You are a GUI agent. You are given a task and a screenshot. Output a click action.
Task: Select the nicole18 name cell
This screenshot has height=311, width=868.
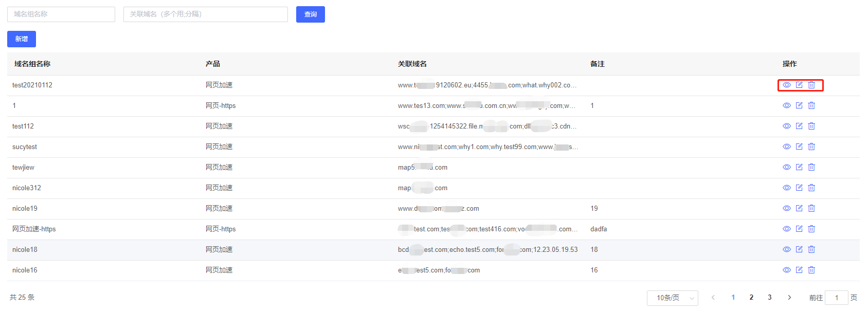tap(25, 249)
